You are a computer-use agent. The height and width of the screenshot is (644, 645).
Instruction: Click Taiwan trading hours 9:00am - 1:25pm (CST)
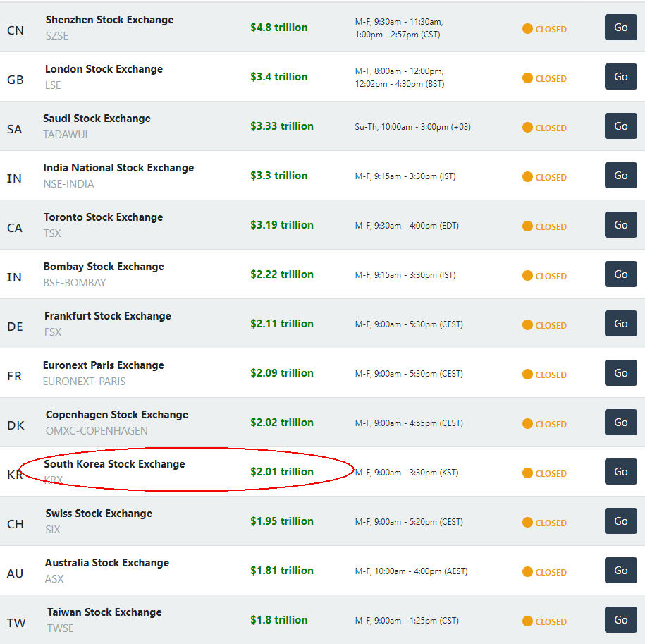(407, 621)
